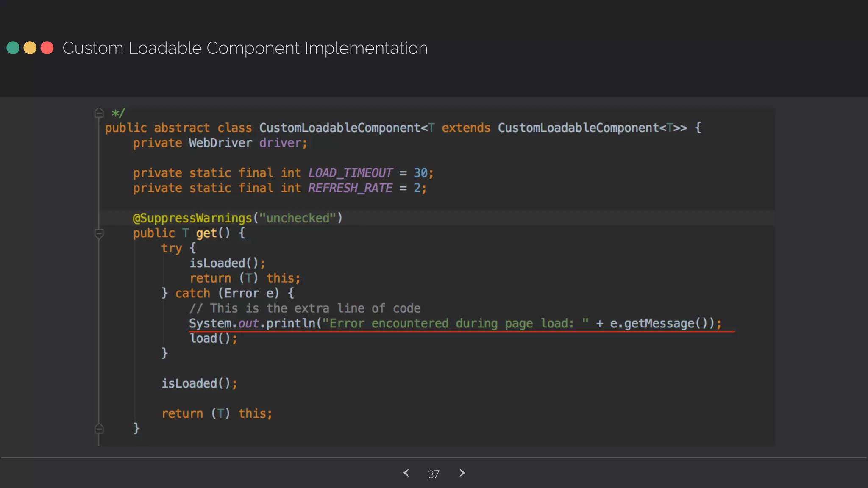Click the green circle in title
The height and width of the screenshot is (488, 868).
click(x=13, y=48)
